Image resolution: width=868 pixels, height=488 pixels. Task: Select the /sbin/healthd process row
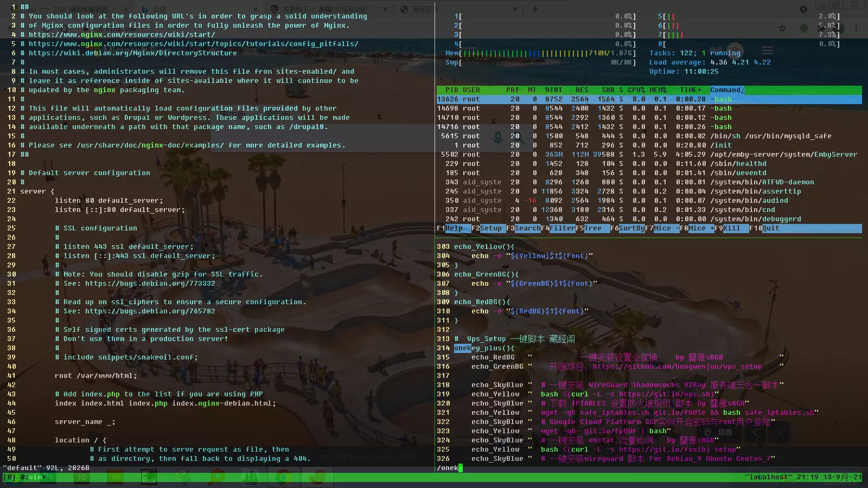(x=649, y=164)
